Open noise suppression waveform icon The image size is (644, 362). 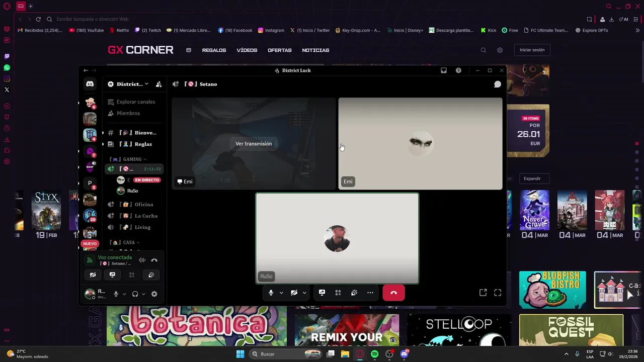click(x=142, y=260)
